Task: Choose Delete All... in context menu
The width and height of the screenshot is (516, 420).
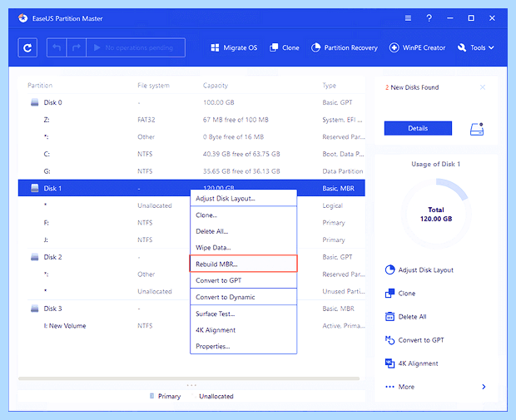Action: pyautogui.click(x=244, y=231)
